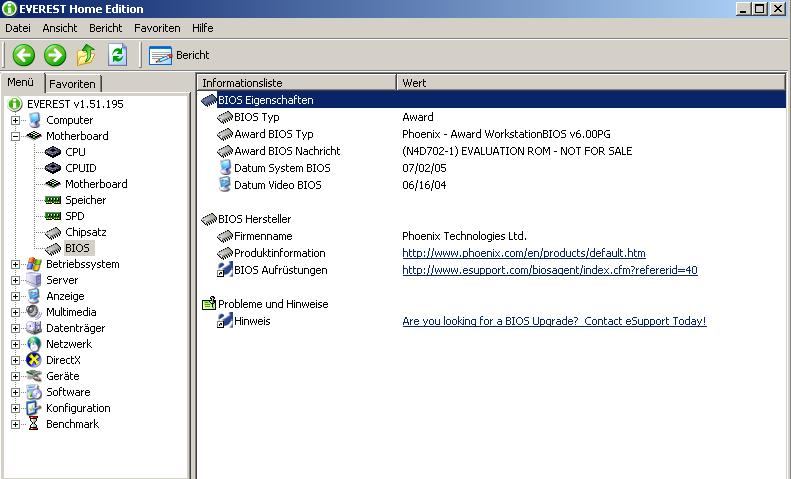This screenshot has width=791, height=479.
Task: Expand the Konfiguration node
Action: (x=15, y=408)
